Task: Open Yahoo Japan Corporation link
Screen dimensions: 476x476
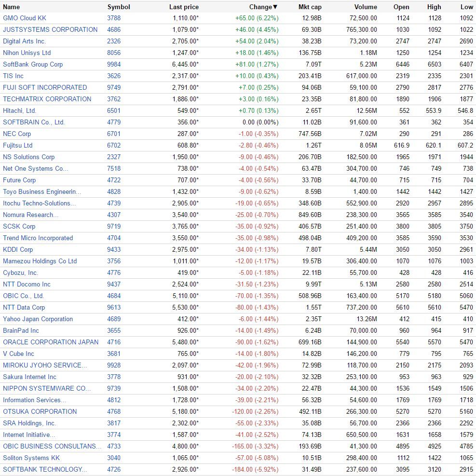Action: (x=38, y=319)
